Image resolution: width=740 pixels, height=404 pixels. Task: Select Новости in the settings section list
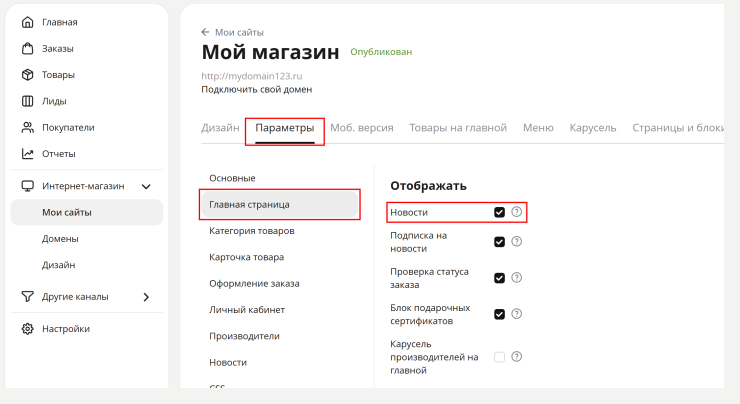click(x=228, y=362)
